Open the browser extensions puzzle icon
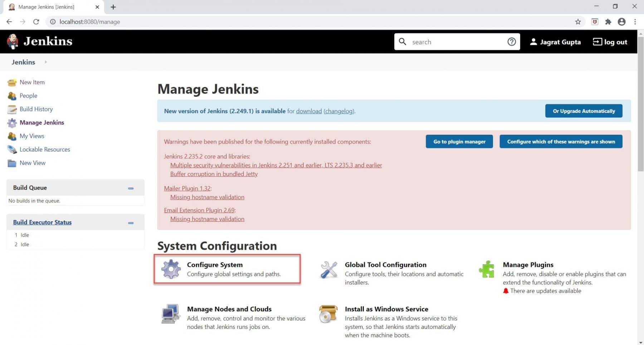Screen dimensions: 644x345 tap(608, 22)
